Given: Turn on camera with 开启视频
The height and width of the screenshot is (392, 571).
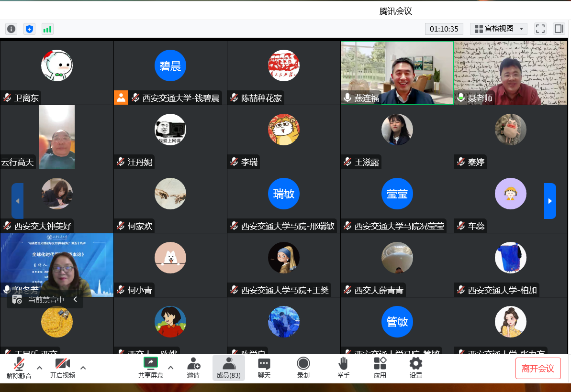Looking at the screenshot, I should (63, 368).
